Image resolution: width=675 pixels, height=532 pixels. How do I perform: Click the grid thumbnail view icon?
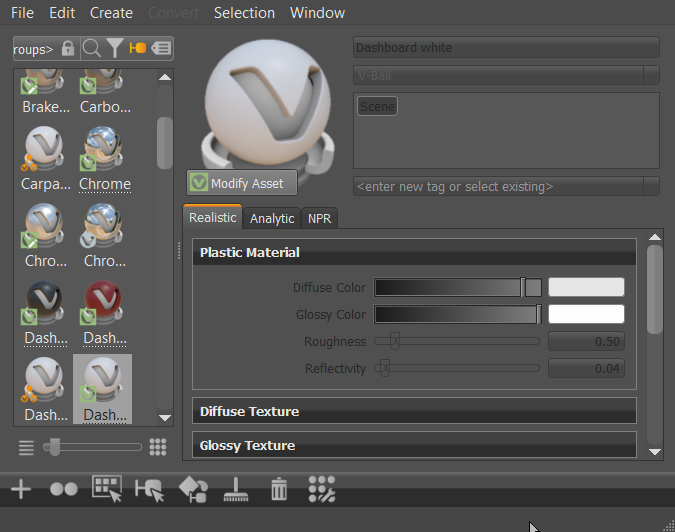pos(158,447)
